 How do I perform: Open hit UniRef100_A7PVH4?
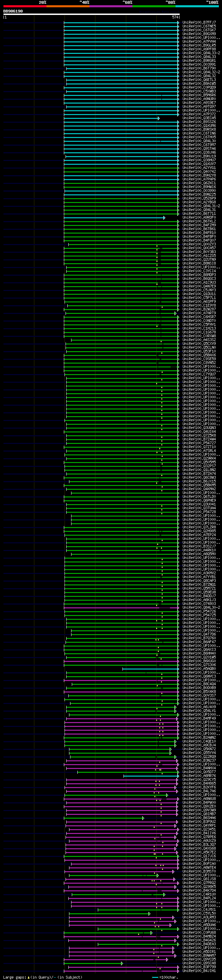199,41
